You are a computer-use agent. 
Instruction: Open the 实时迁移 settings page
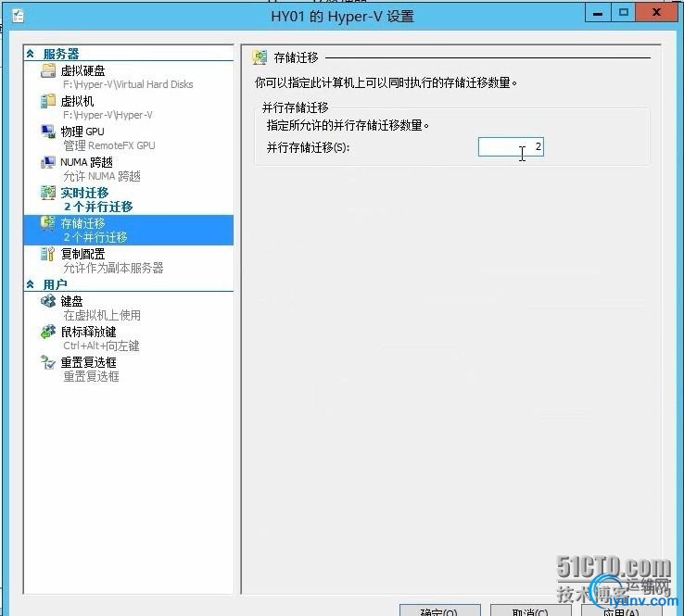pos(129,199)
